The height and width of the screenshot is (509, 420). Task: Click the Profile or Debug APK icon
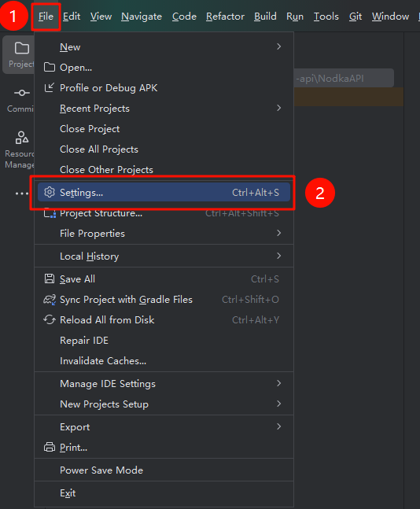point(50,87)
